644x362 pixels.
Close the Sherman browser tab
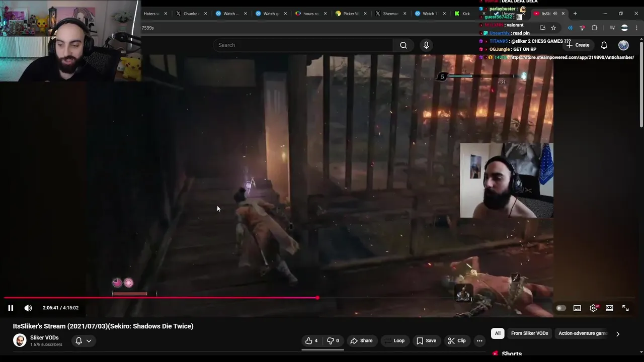coord(405,14)
